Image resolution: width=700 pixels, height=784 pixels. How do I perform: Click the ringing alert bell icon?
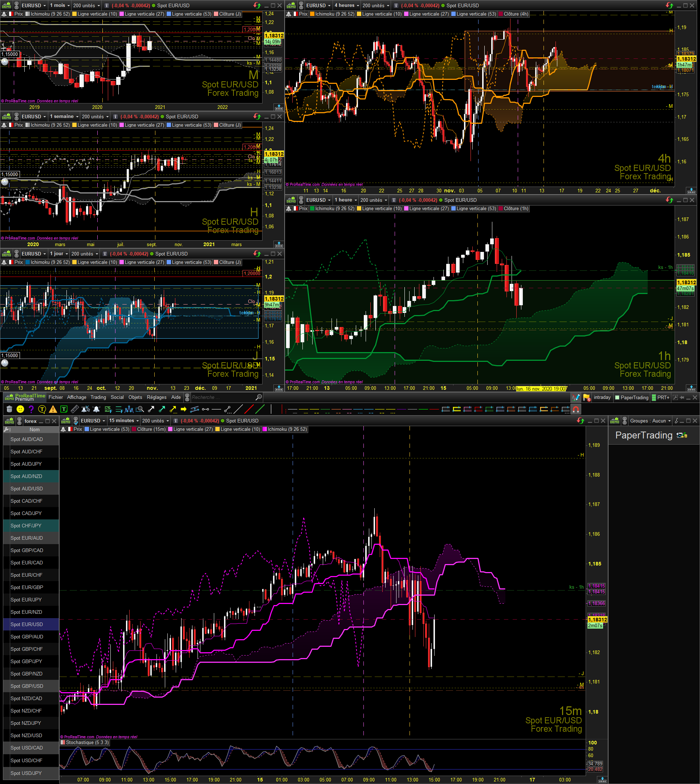point(97,409)
